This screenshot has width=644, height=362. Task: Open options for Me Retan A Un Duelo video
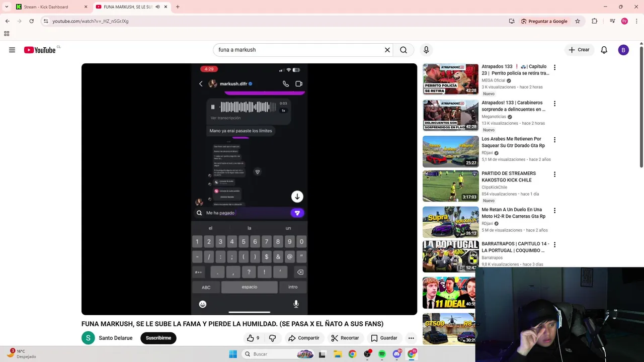click(x=554, y=211)
